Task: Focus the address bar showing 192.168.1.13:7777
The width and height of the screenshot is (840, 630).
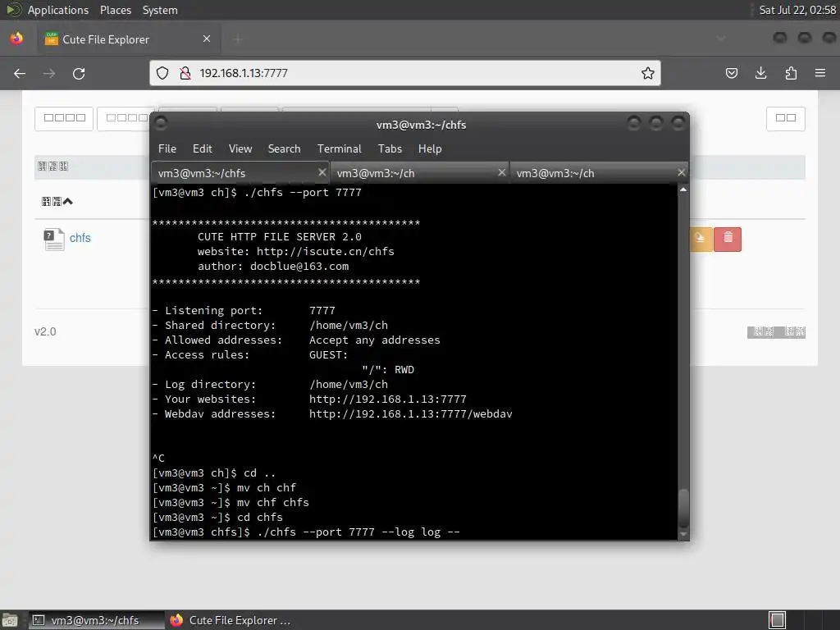Action: 405,73
